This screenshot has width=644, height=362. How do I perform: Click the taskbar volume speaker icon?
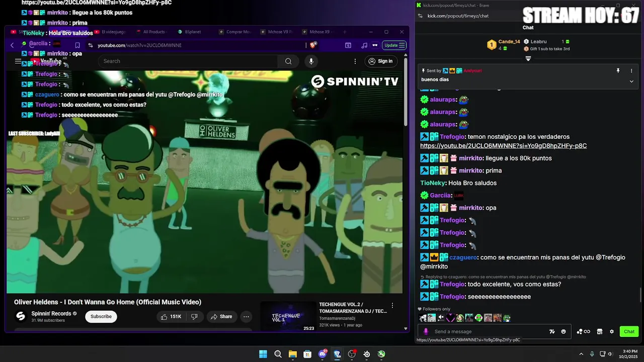[x=610, y=354]
